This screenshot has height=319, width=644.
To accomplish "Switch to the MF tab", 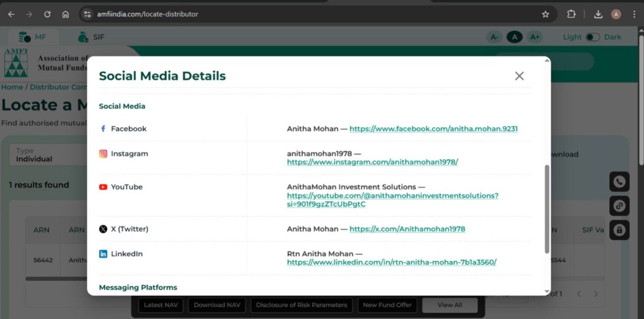I will [33, 37].
